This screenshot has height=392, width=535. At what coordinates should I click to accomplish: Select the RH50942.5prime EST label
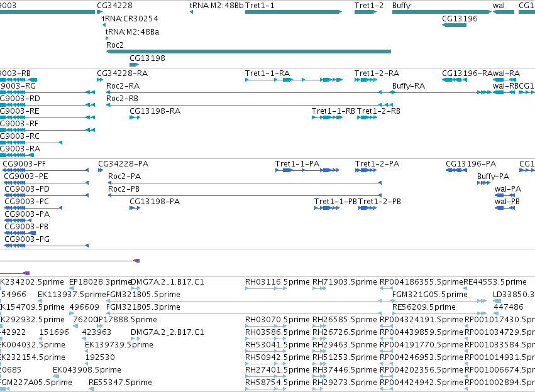(x=277, y=357)
